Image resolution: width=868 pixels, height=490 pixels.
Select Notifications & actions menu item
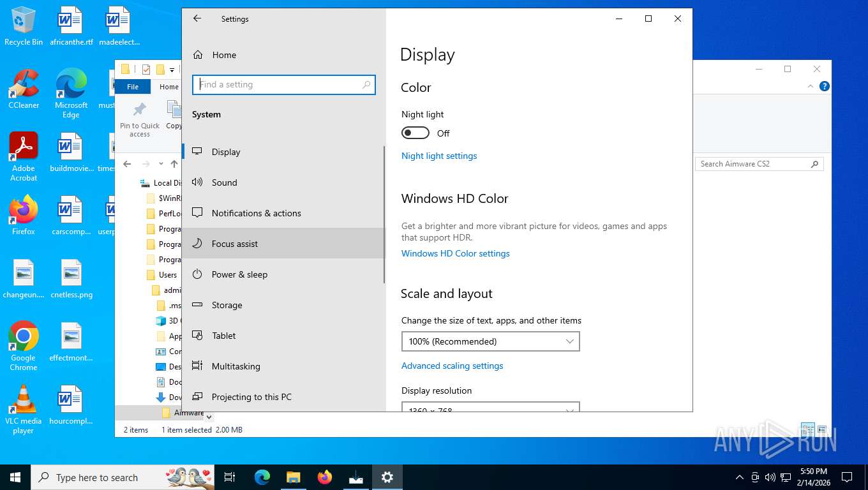click(256, 213)
